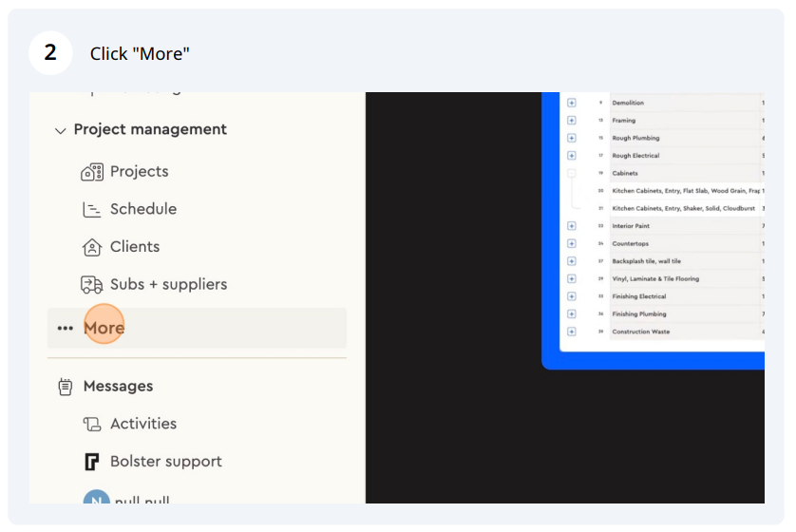Expand the Framing row
Screen dimensions: 796x532
click(x=572, y=121)
